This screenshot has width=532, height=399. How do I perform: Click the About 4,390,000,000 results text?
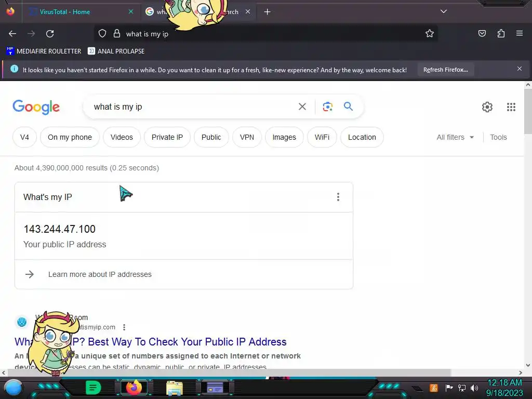coord(87,168)
